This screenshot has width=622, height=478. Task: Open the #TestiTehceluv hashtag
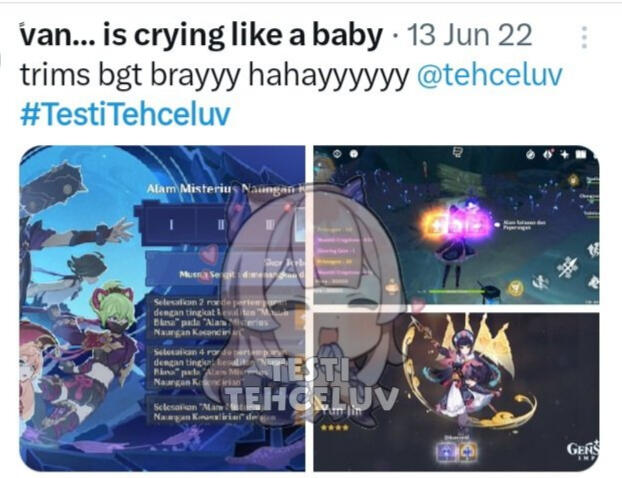[125, 114]
